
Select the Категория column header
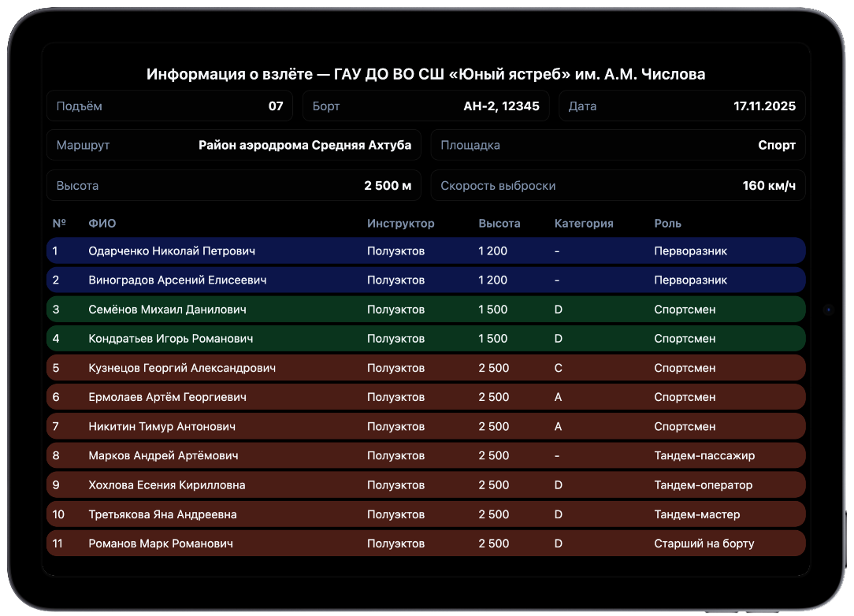coord(584,223)
